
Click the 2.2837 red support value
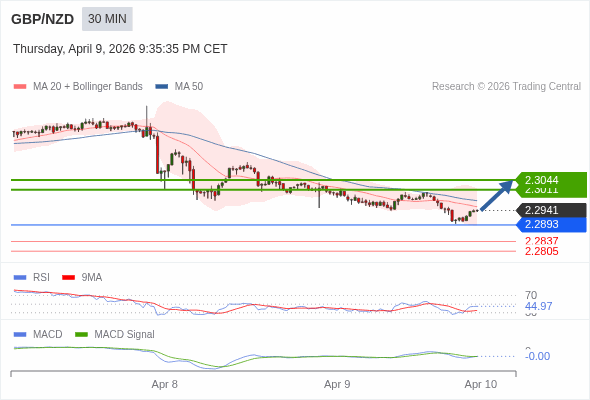pos(541,241)
